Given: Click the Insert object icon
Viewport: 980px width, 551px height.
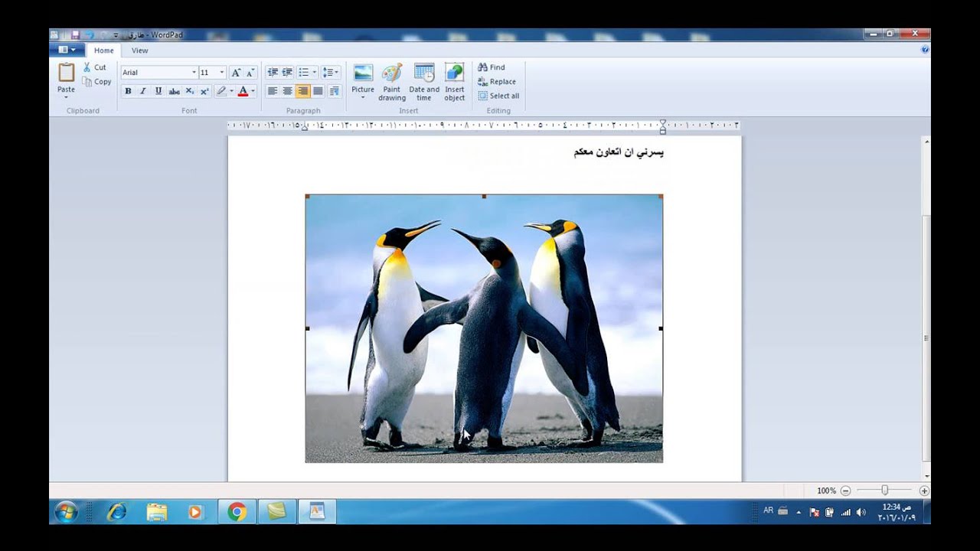Looking at the screenshot, I should coord(455,73).
